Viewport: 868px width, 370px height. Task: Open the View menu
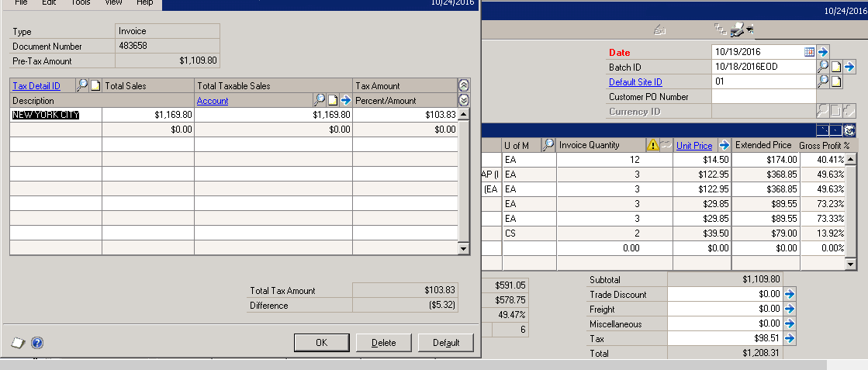(x=113, y=2)
